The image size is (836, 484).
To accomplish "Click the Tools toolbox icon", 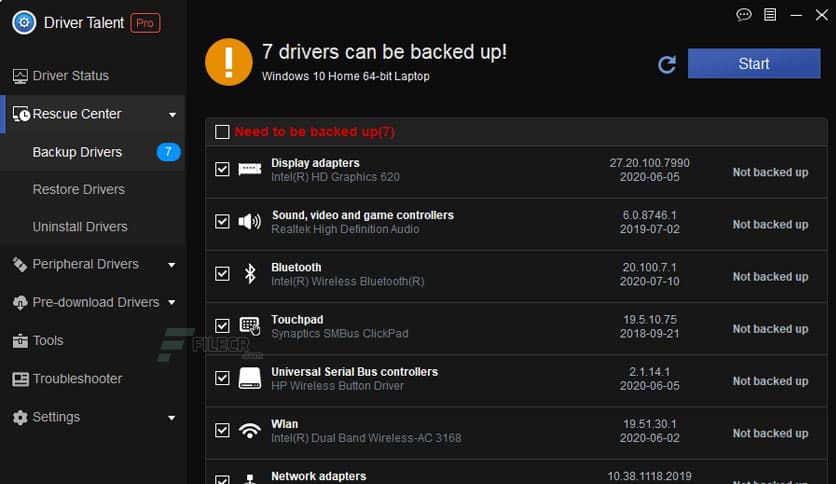I will point(20,341).
